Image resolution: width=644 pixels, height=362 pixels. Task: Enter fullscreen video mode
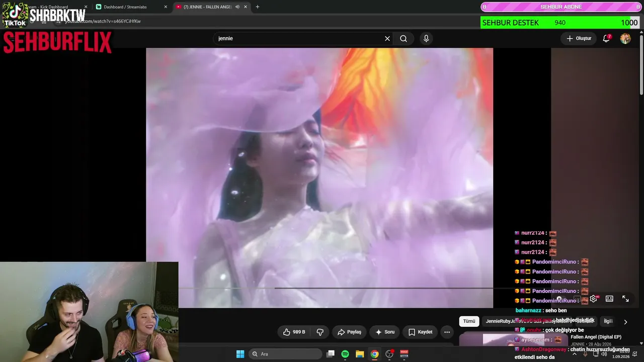625,299
